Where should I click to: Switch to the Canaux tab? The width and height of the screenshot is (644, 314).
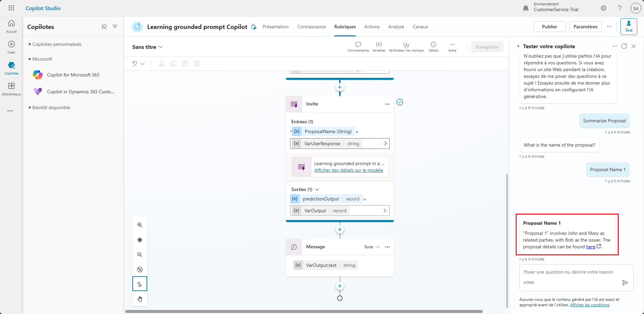[420, 27]
